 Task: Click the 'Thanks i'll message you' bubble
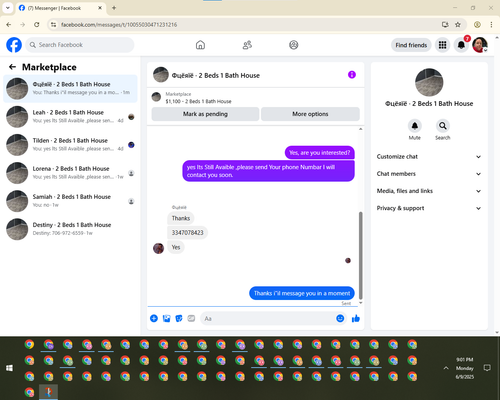[x=302, y=293]
